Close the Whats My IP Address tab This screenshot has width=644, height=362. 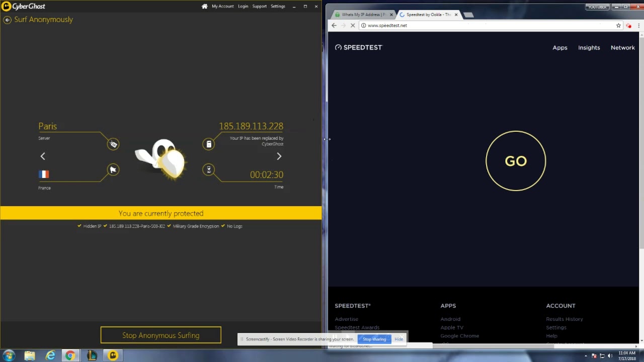pyautogui.click(x=391, y=15)
